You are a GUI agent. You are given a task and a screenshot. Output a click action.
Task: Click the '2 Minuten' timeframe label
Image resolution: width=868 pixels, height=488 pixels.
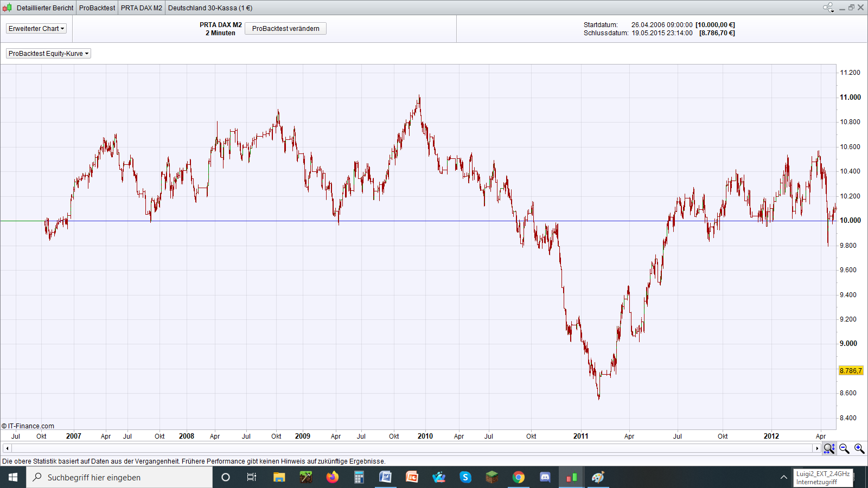220,33
